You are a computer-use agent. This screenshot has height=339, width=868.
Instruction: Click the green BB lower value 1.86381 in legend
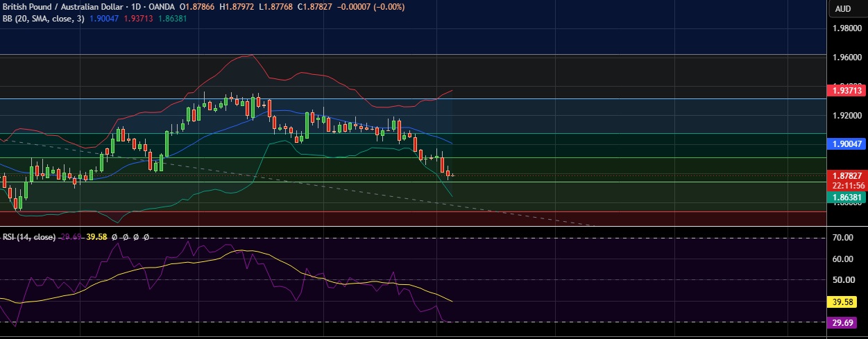pos(171,18)
